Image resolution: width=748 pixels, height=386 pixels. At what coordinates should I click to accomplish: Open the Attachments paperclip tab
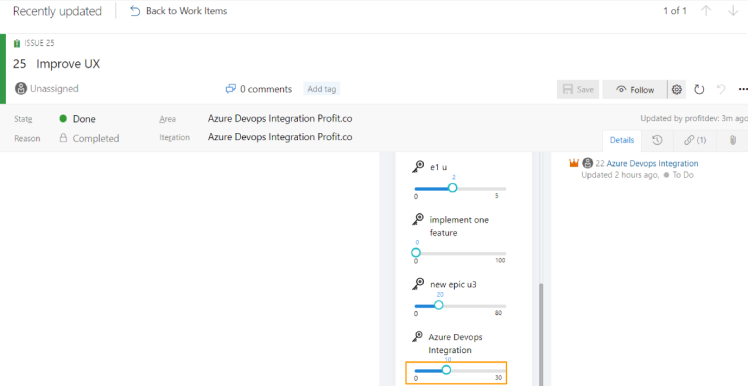(x=732, y=140)
